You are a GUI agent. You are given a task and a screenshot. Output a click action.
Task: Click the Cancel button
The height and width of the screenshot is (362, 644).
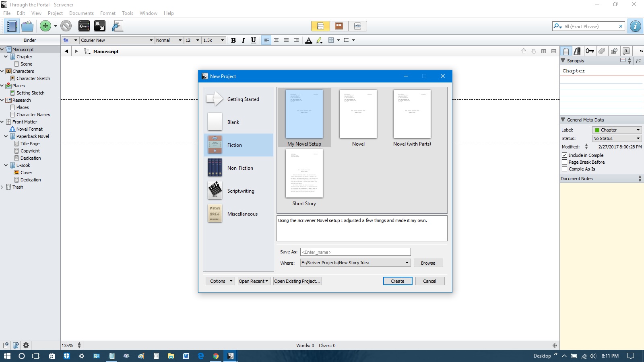430,281
